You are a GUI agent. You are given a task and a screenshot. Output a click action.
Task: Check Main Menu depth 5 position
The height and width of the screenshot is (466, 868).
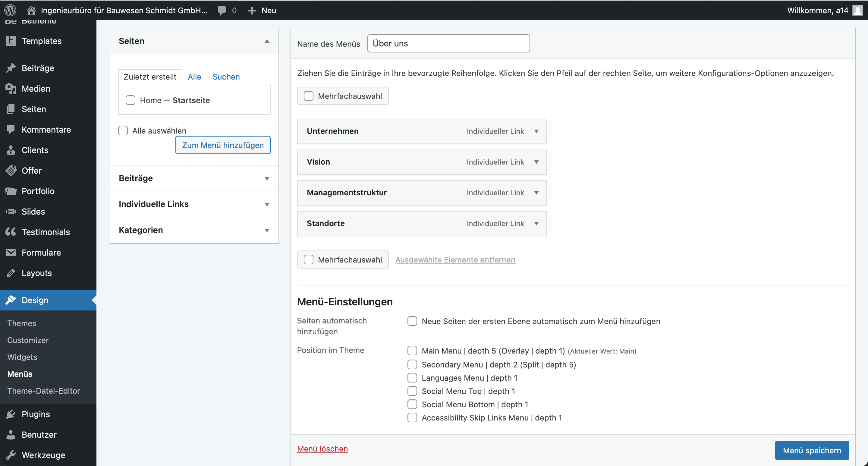pyautogui.click(x=412, y=351)
